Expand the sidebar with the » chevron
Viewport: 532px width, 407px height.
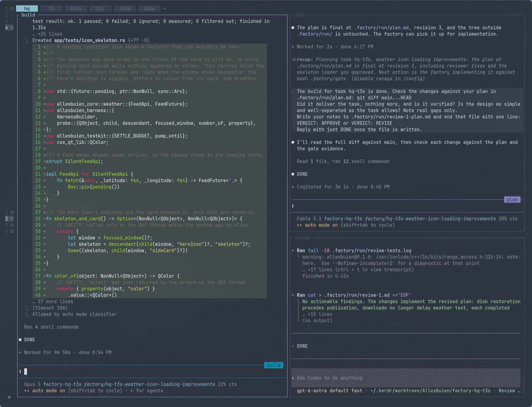9,397
